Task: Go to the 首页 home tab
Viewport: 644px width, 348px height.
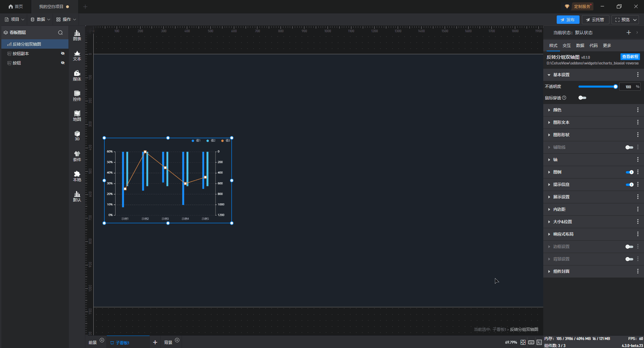Action: click(x=16, y=6)
